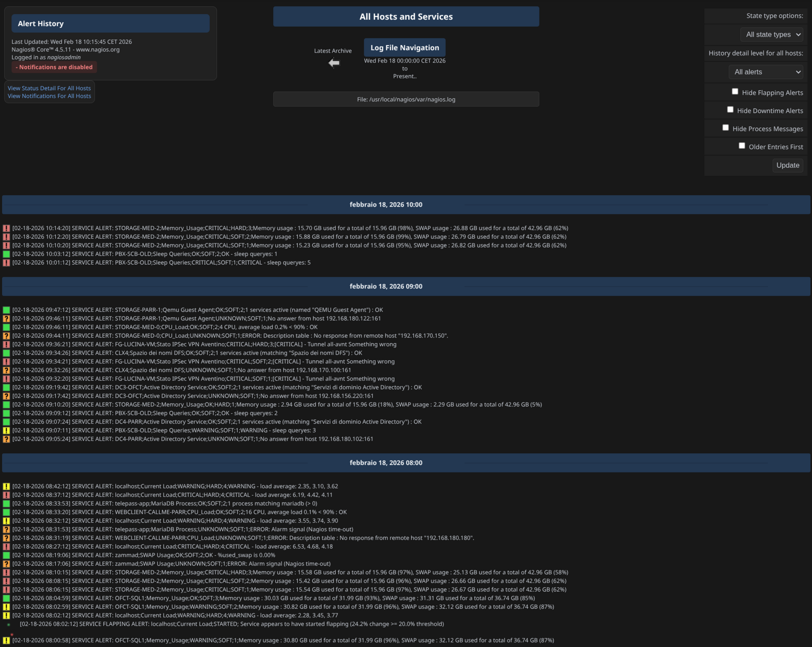Open View Status Detail For All Hosts
Screen dimensions: 812x647
(x=49, y=88)
